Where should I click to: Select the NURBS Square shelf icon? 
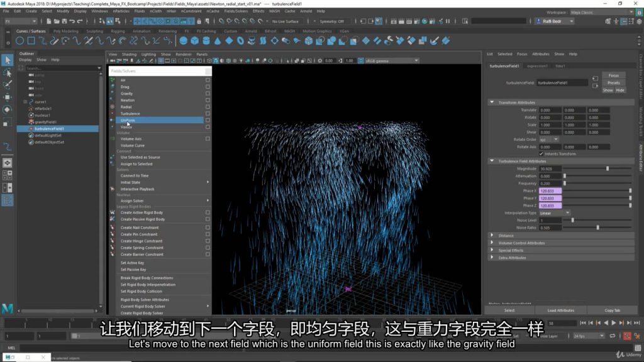[31, 41]
